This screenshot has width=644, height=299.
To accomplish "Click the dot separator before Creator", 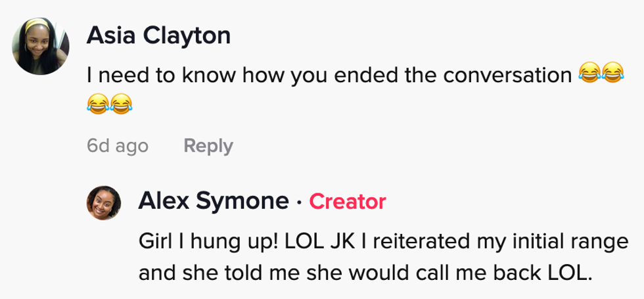I will 299,202.
